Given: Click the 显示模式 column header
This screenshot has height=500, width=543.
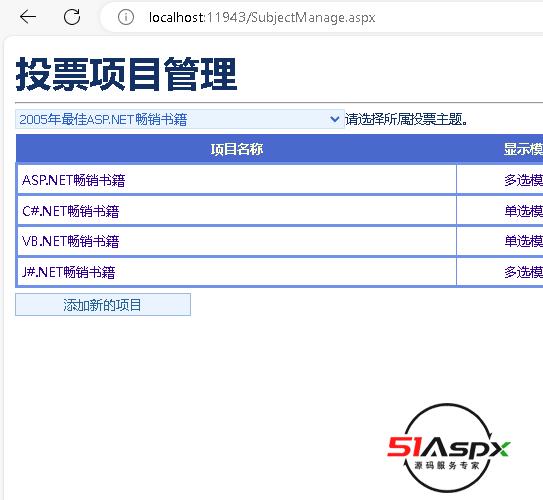Looking at the screenshot, I should point(523,149).
